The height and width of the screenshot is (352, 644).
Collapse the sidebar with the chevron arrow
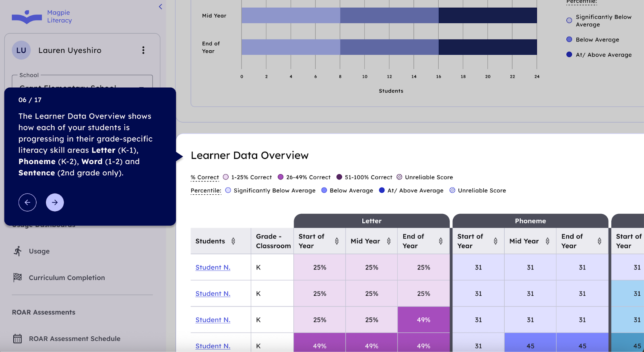tap(161, 6)
